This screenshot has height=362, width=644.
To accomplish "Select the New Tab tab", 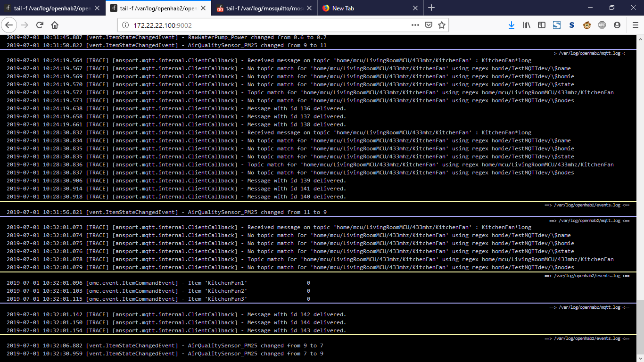I will (363, 8).
